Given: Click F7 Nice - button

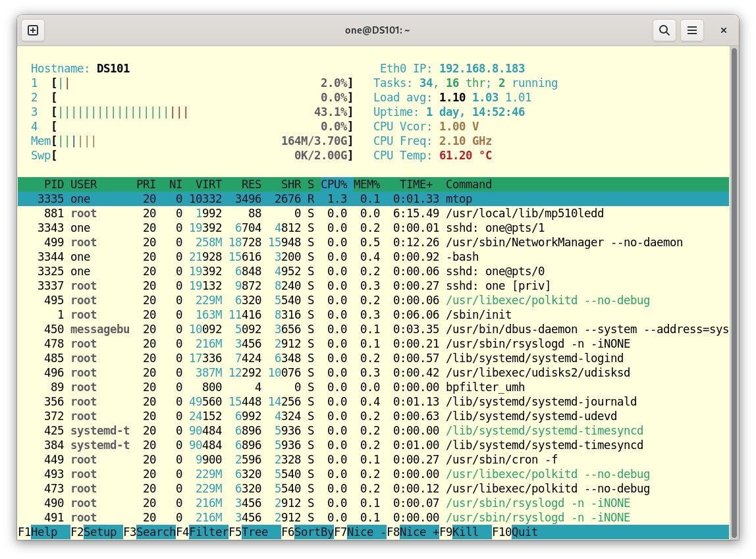Looking at the screenshot, I should point(360,532).
